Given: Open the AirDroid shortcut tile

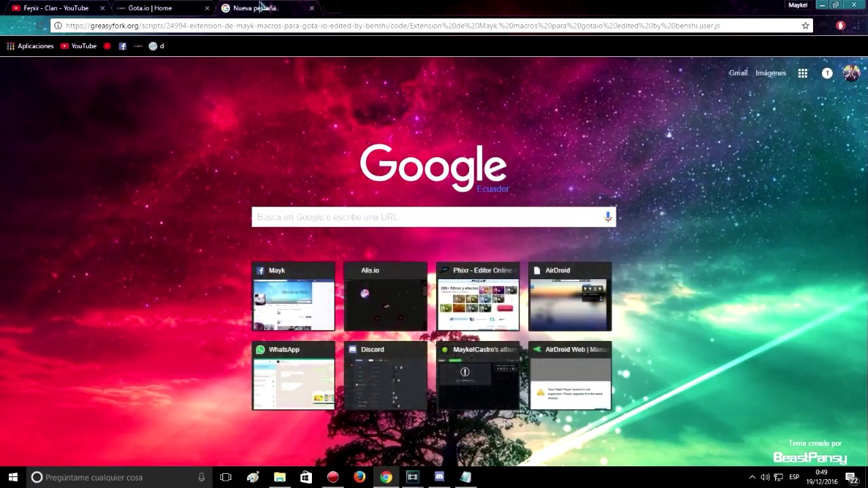Looking at the screenshot, I should pyautogui.click(x=570, y=296).
